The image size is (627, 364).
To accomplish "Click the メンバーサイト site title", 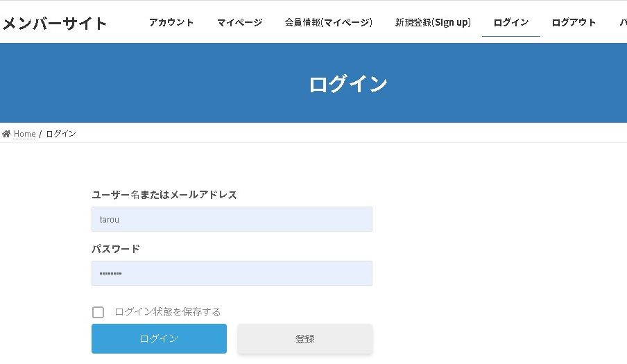I will 55,24.
